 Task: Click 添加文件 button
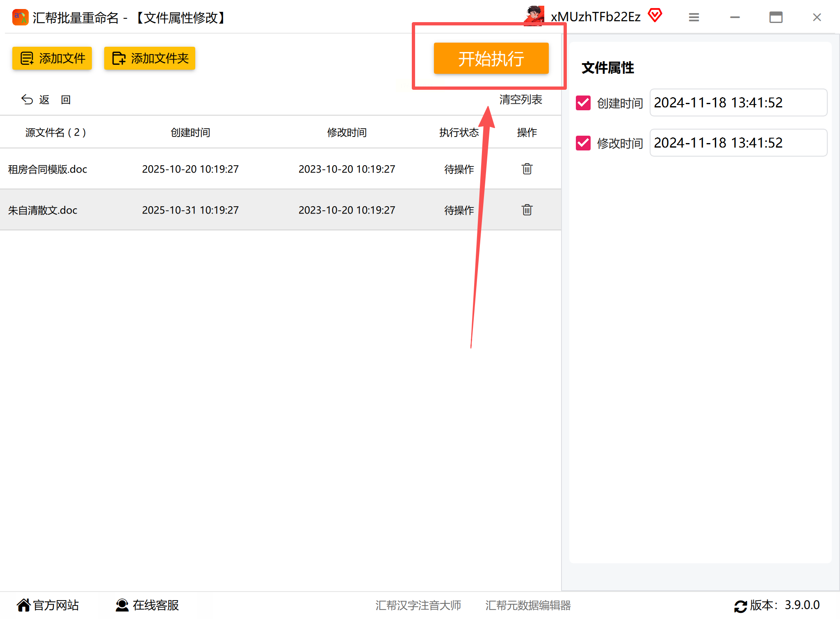(x=52, y=58)
